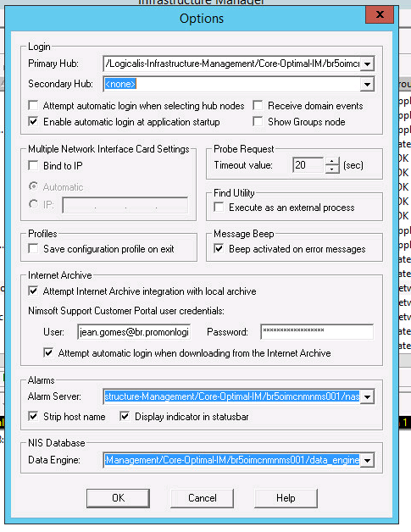Tick the Show Groups node checkbox
The width and height of the screenshot is (411, 532).
pos(258,121)
